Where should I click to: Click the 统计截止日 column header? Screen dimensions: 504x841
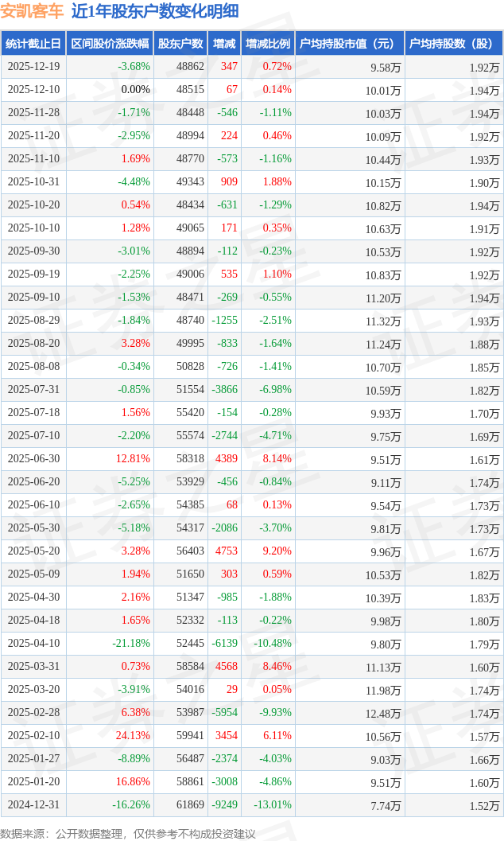[x=33, y=44]
